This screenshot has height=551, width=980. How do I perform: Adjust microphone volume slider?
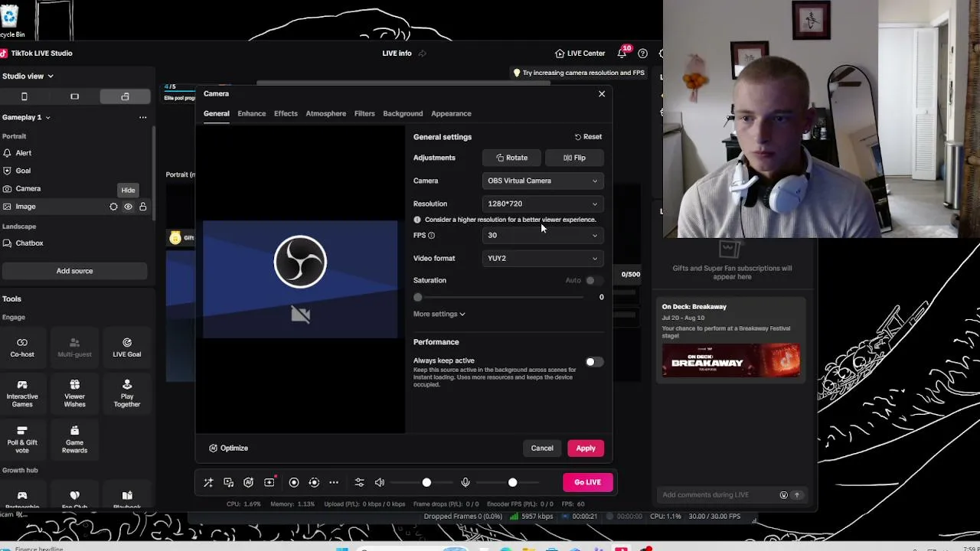coord(512,483)
